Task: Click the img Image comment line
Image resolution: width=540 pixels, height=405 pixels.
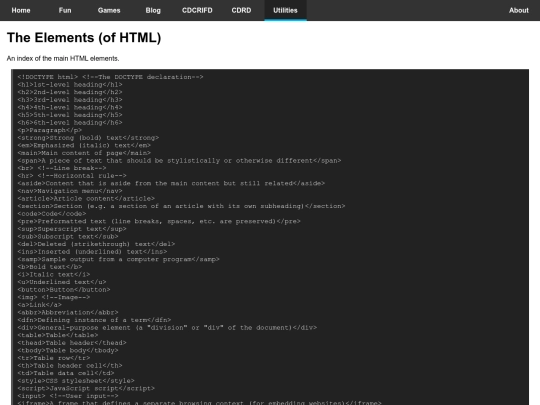Action: pos(54,297)
